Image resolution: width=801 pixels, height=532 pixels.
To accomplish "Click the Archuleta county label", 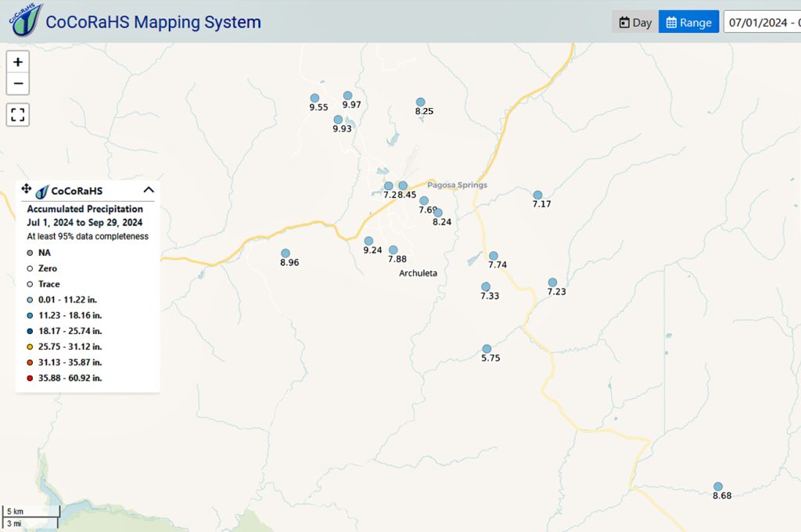I will click(x=418, y=273).
